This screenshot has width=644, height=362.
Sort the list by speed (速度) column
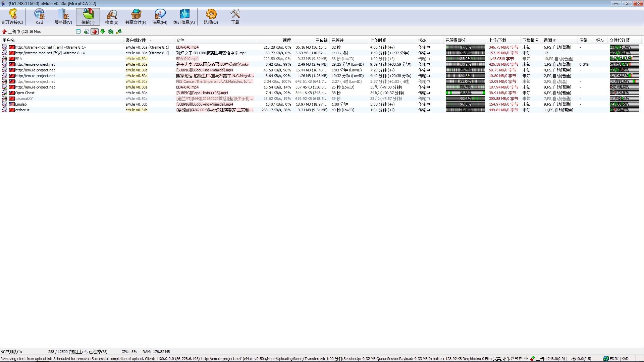[x=286, y=40]
